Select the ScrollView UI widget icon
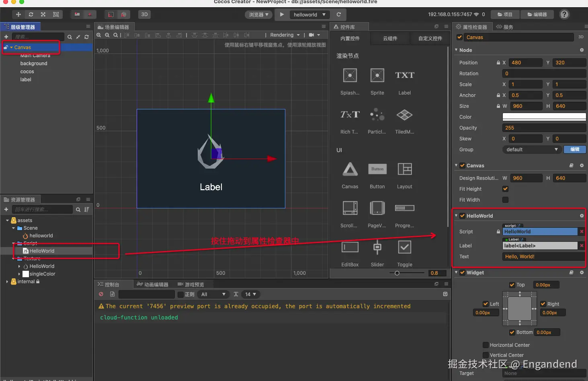 point(350,208)
